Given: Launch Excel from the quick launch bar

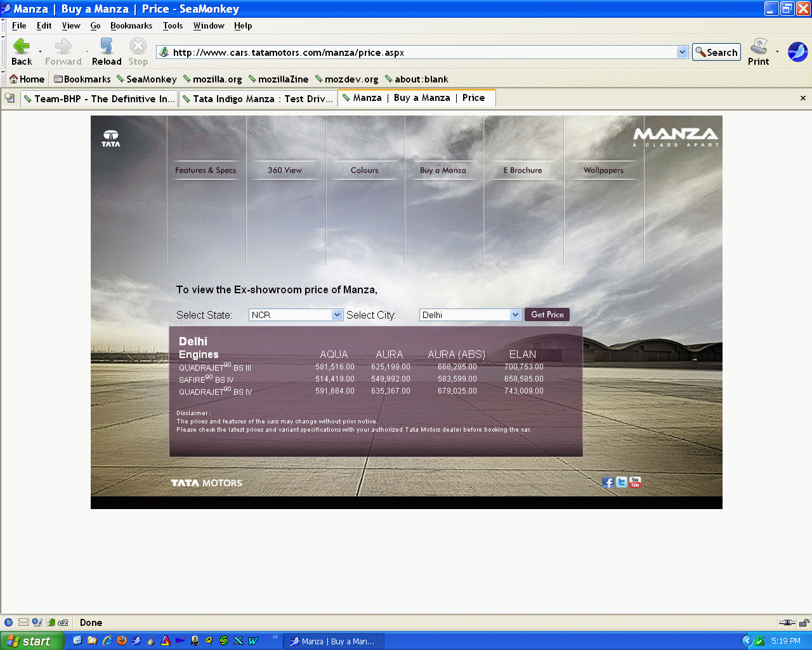Looking at the screenshot, I should tap(239, 641).
